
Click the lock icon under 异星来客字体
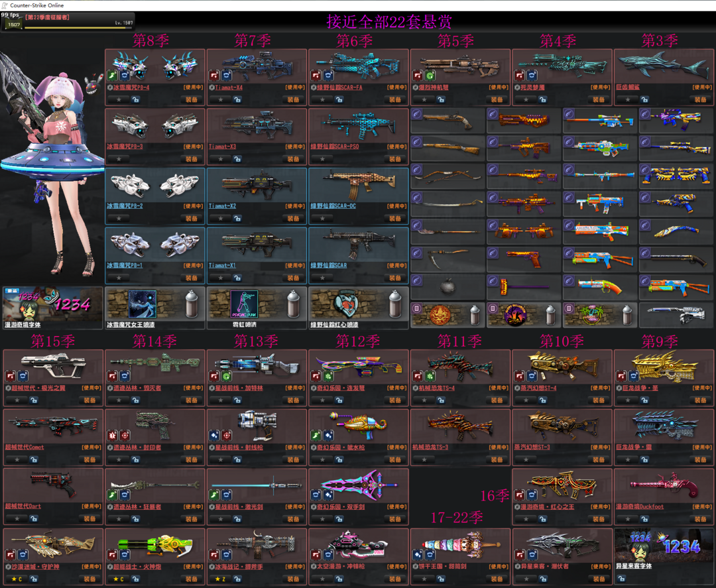click(621, 579)
